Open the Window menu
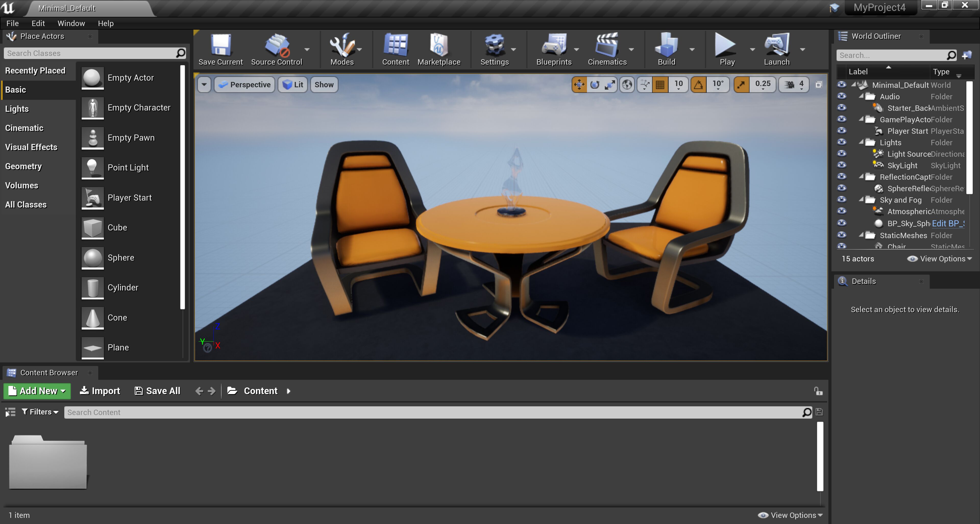 (71, 23)
